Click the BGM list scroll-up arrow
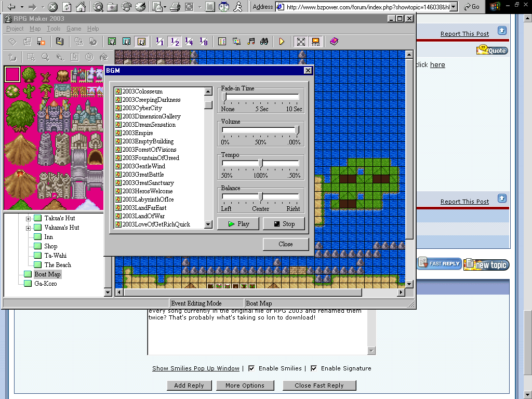The image size is (532, 399). (x=208, y=91)
